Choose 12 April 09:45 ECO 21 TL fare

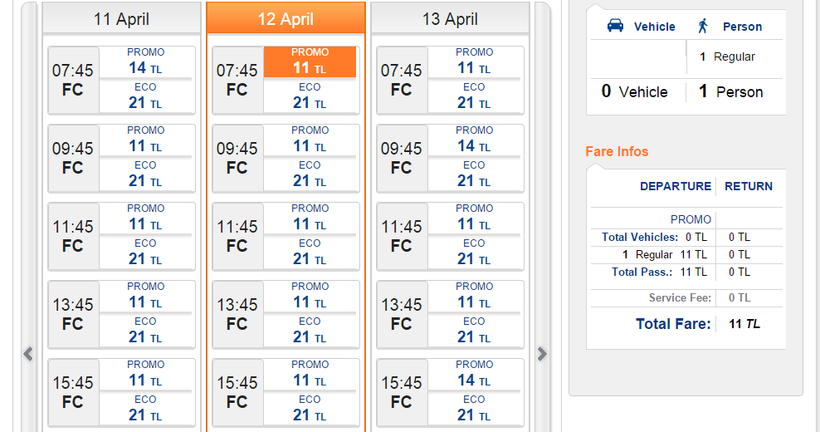click(309, 175)
